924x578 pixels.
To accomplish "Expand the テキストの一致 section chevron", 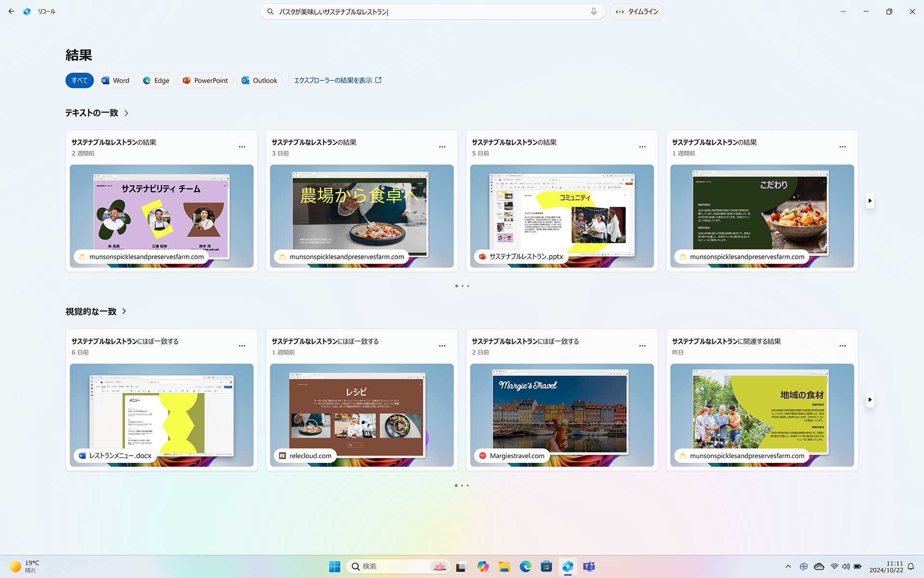I will [127, 113].
